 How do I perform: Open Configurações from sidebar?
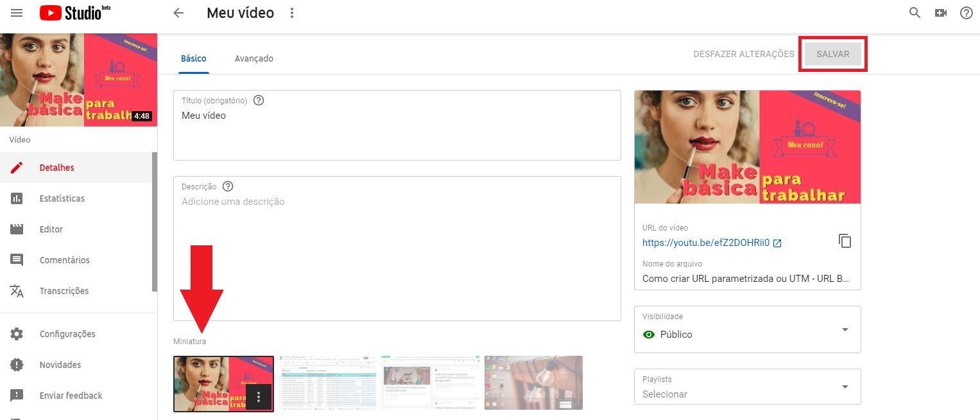pos(67,334)
